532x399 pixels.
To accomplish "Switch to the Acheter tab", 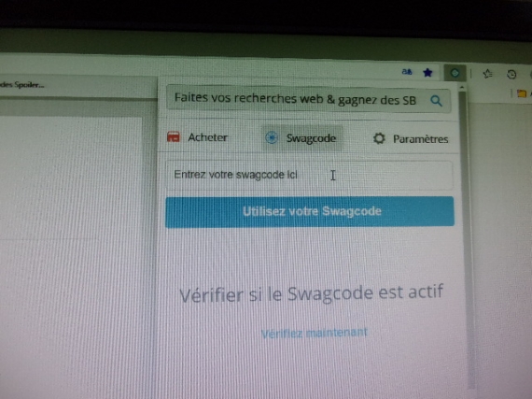I will pos(198,137).
